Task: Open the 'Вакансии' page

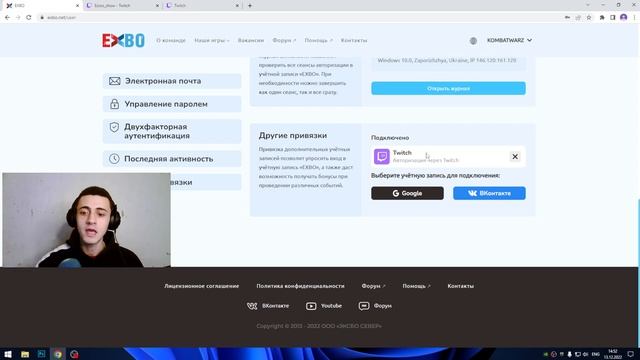Action: tap(251, 40)
